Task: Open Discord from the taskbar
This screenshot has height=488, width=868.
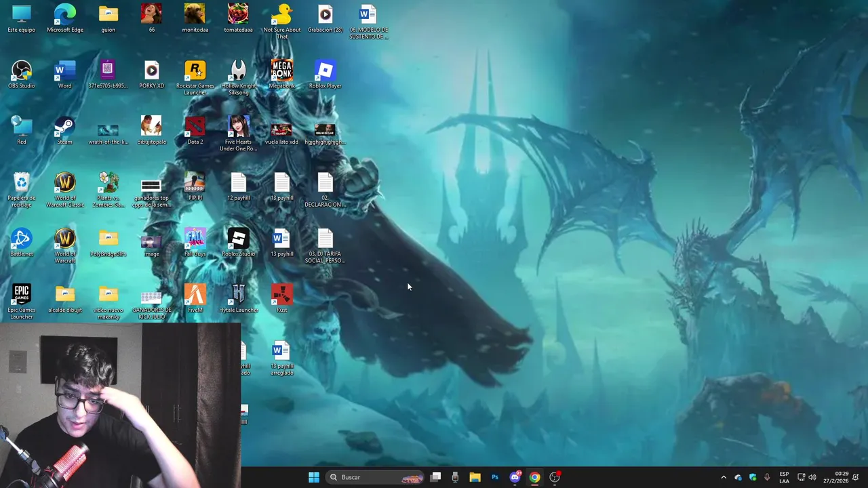Action: pyautogui.click(x=515, y=477)
